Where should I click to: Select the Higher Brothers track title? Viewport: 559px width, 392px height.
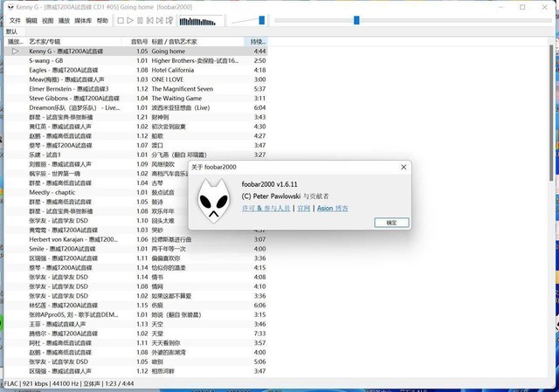[195, 60]
